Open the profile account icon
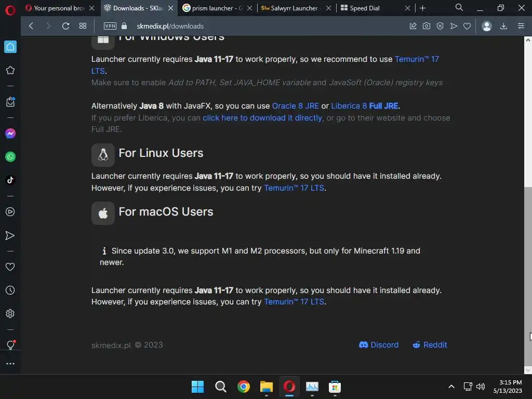The width and height of the screenshot is (532, 399). tap(487, 26)
